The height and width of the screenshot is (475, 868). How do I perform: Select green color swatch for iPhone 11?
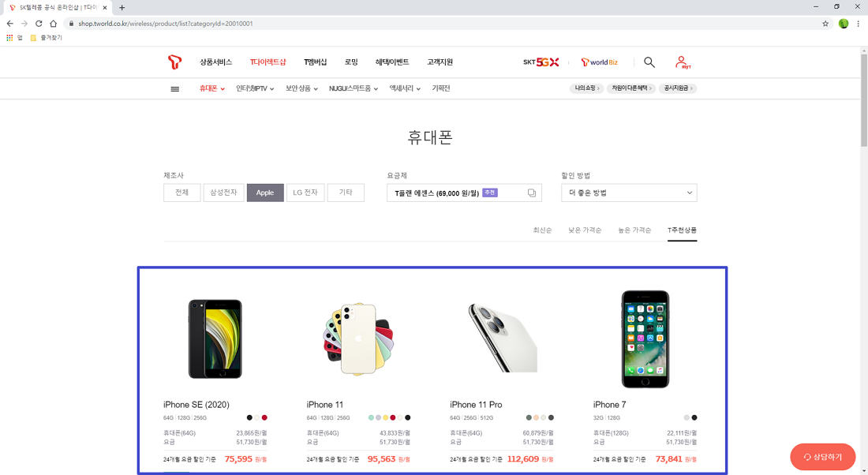371,418
